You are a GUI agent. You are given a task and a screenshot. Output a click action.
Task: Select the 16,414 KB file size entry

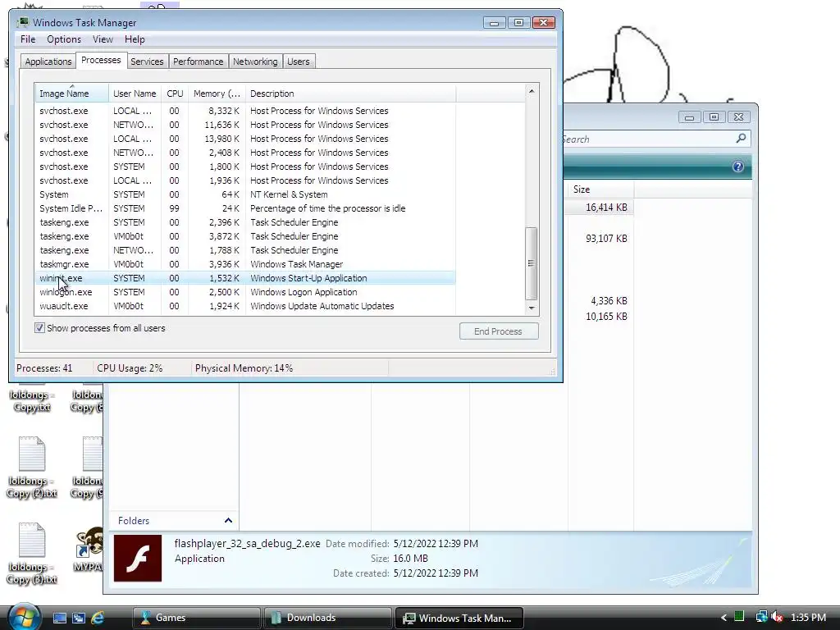coord(606,208)
